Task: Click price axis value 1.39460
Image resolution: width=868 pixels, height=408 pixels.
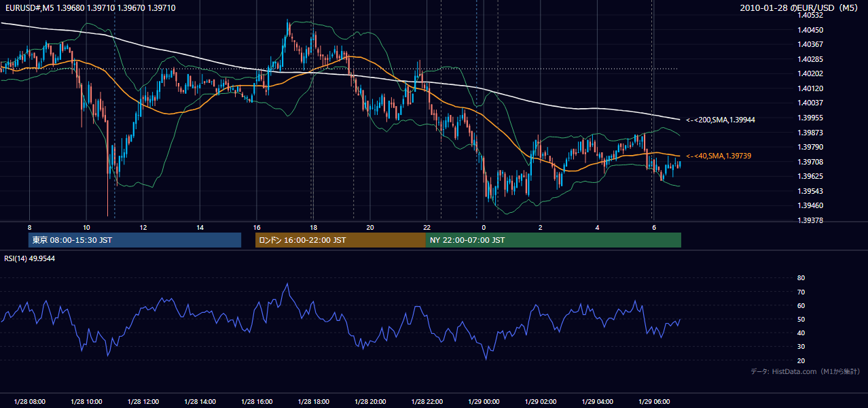Action: (810, 205)
